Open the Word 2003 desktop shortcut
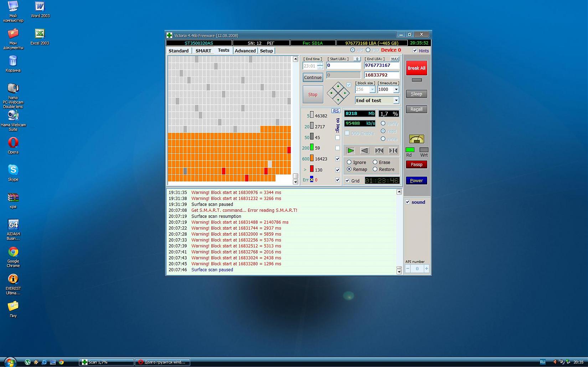 (40, 10)
